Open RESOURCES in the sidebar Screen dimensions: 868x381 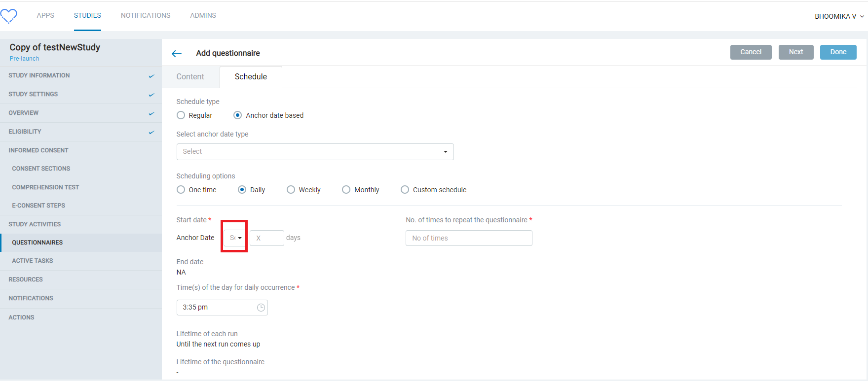[x=81, y=280]
